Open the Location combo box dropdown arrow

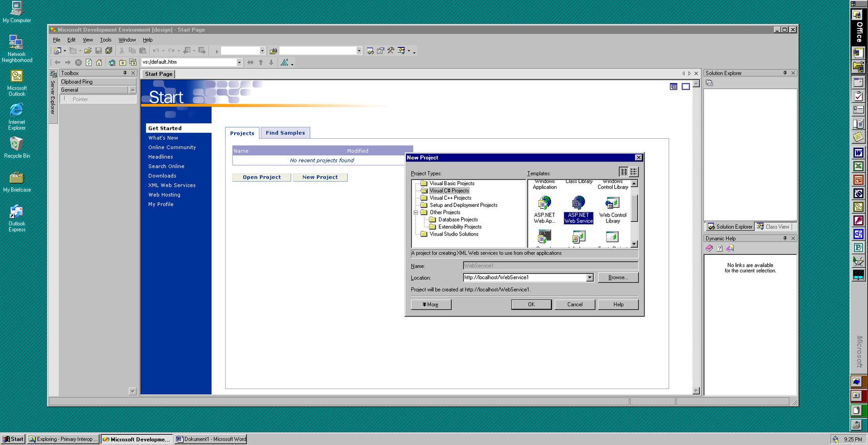pos(589,277)
